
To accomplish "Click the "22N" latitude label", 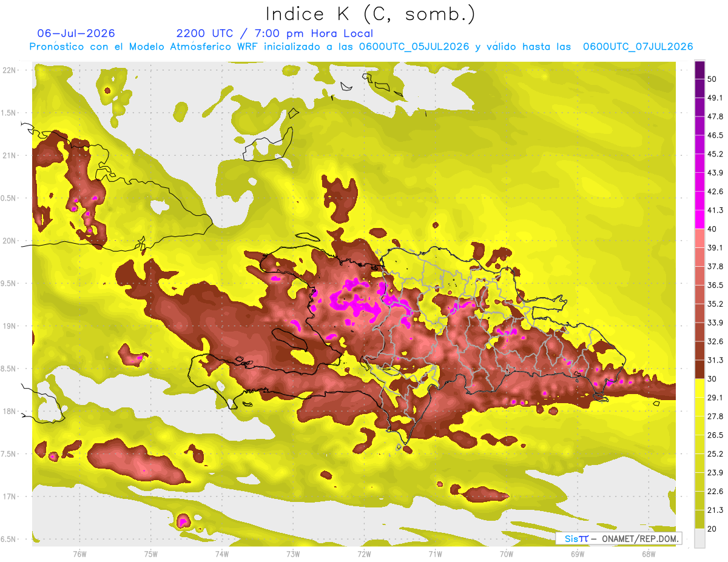I will [10, 70].
